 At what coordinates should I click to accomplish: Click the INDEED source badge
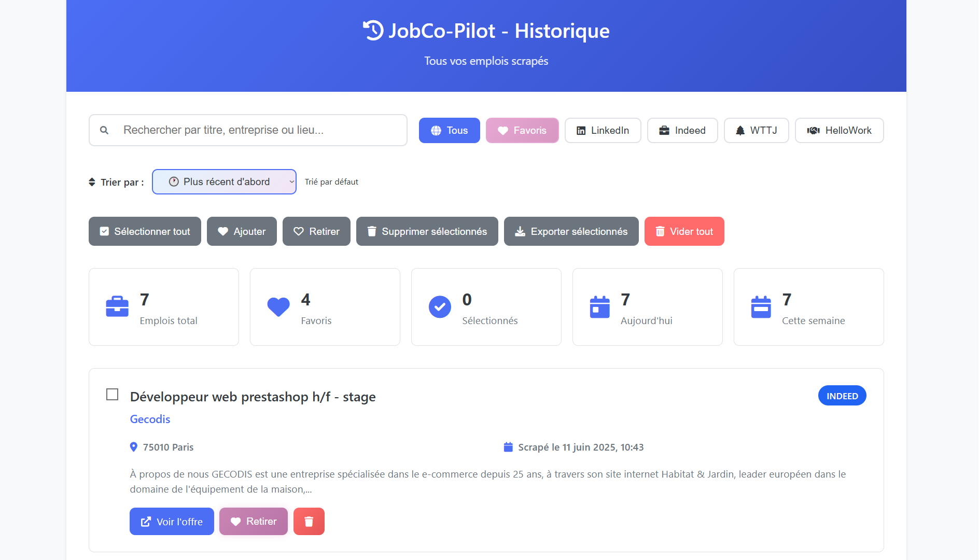pos(842,396)
